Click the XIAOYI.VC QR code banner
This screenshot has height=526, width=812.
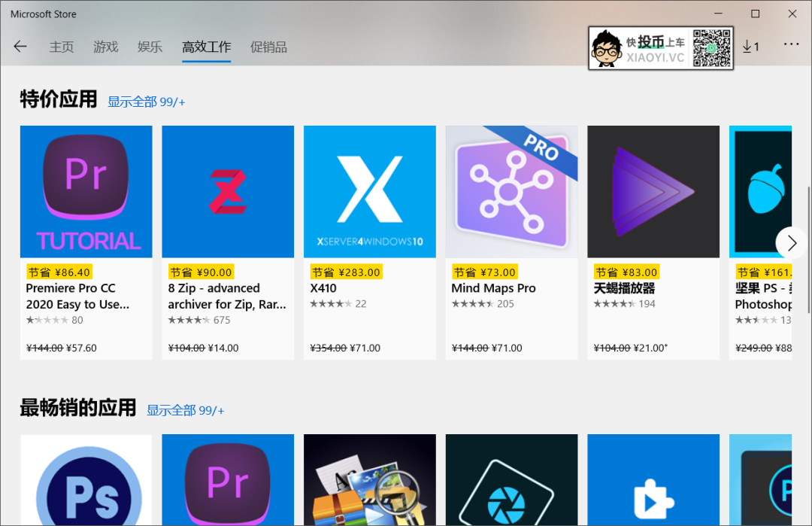(660, 47)
